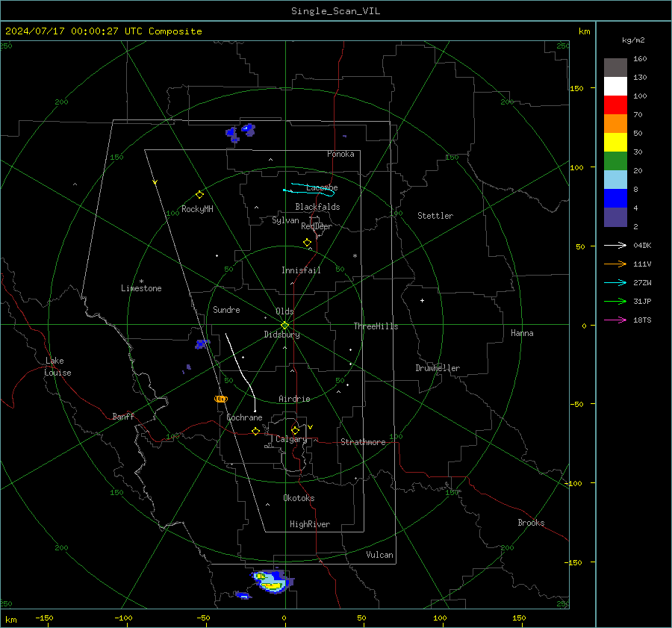Click the Banff label
Screen dimensions: 672x628
tap(123, 416)
